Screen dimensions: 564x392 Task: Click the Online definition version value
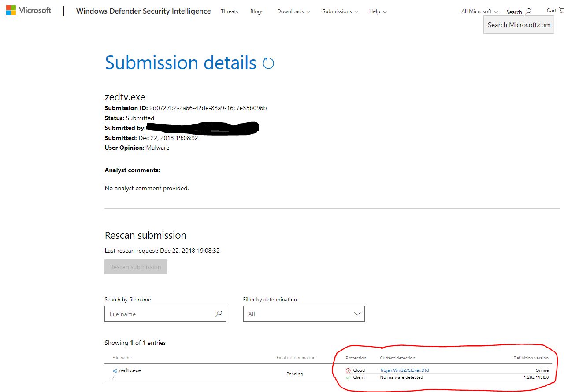(542, 370)
